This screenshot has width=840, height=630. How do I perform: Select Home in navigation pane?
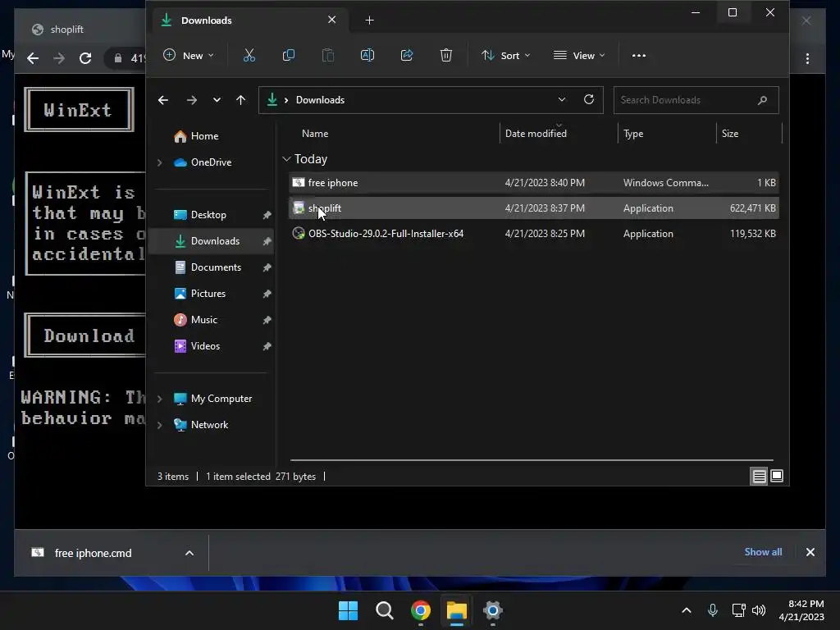coord(204,136)
